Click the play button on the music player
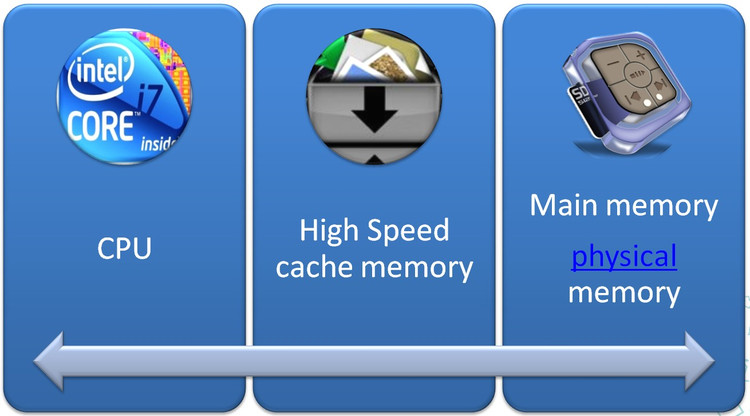The image size is (750, 416). tap(637, 75)
